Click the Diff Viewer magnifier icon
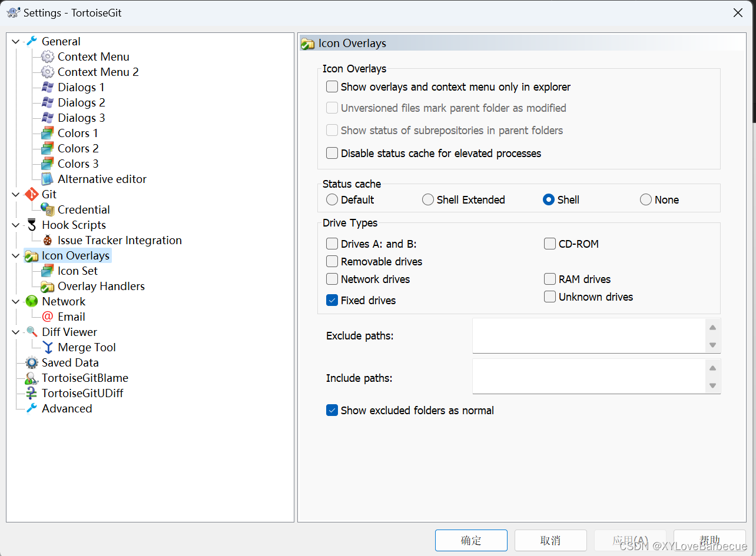 click(32, 332)
